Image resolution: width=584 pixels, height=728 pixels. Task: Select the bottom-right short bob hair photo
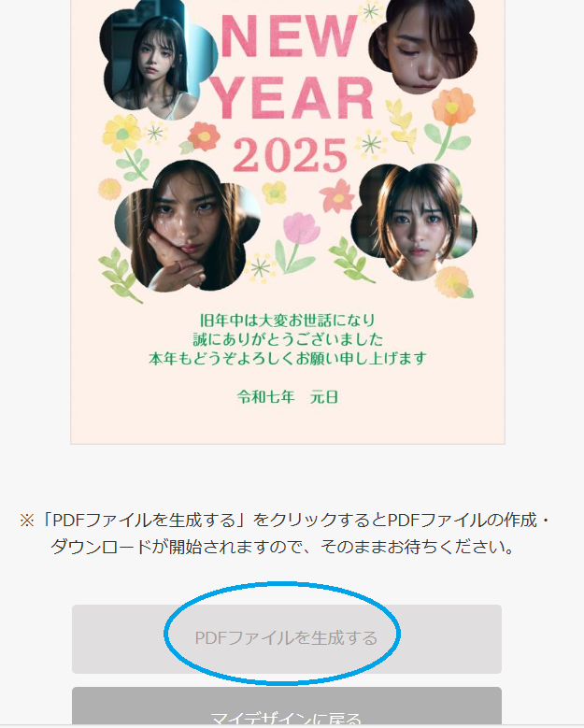(414, 221)
